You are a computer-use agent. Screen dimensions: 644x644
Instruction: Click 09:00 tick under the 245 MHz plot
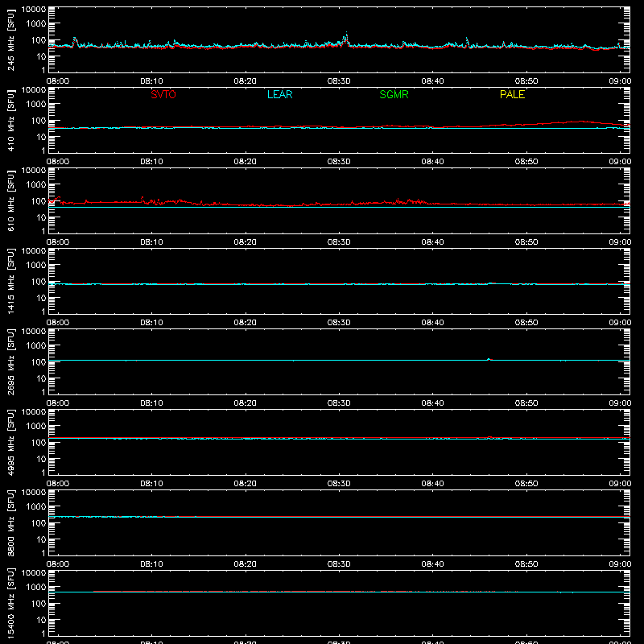(x=620, y=81)
